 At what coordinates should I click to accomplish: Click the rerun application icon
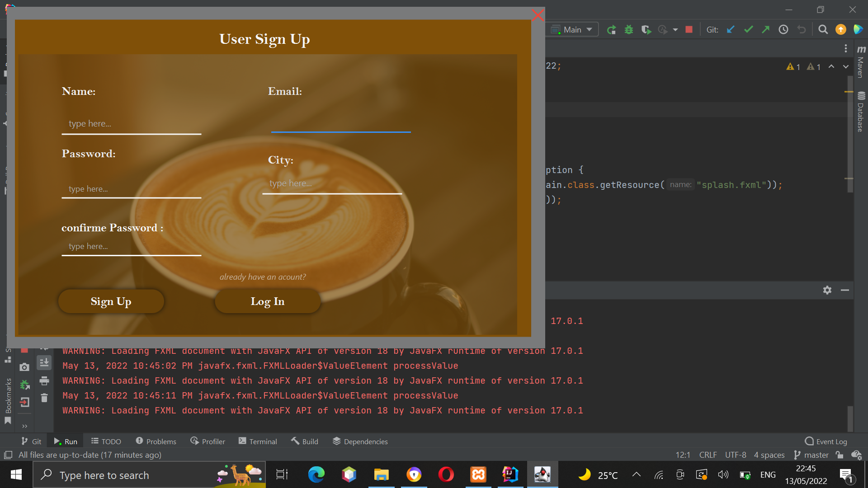click(612, 29)
